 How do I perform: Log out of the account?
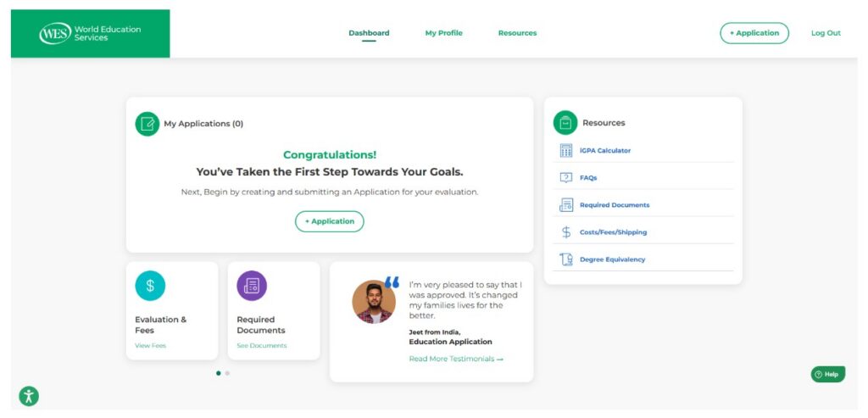826,33
